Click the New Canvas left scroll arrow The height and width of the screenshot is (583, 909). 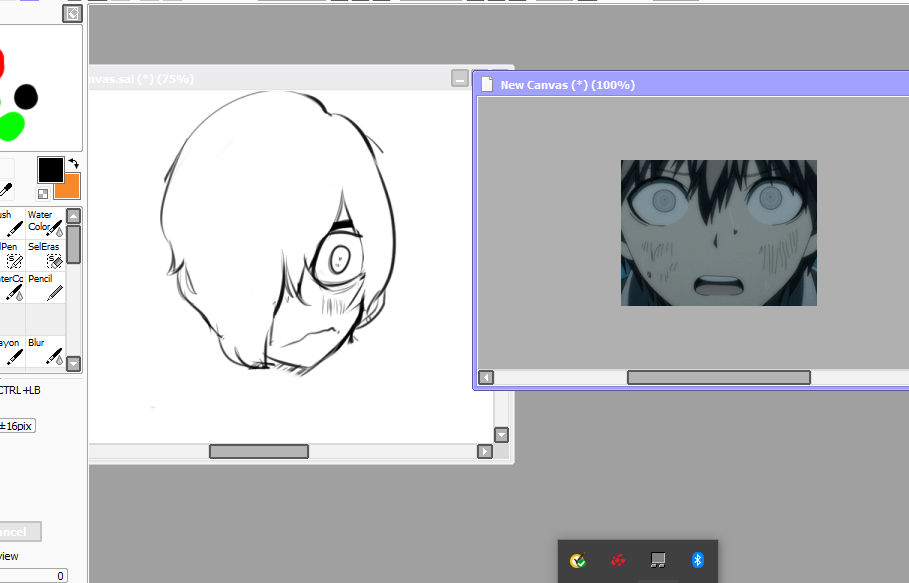point(486,378)
